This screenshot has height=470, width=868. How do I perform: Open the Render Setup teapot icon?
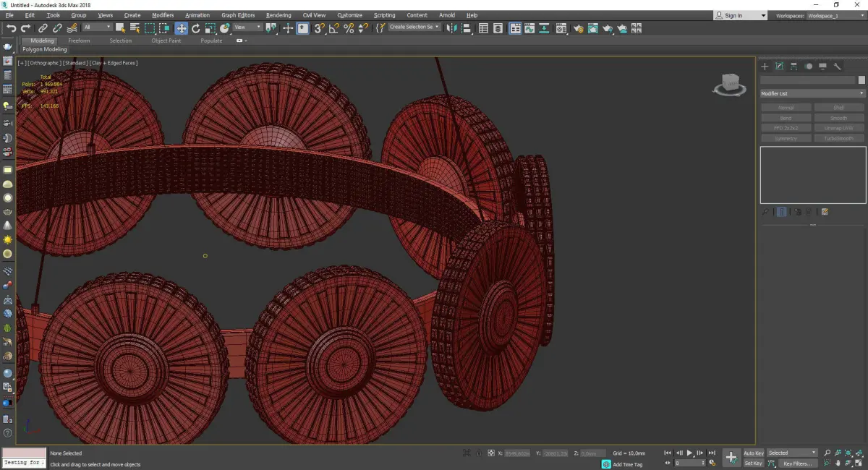[578, 28]
